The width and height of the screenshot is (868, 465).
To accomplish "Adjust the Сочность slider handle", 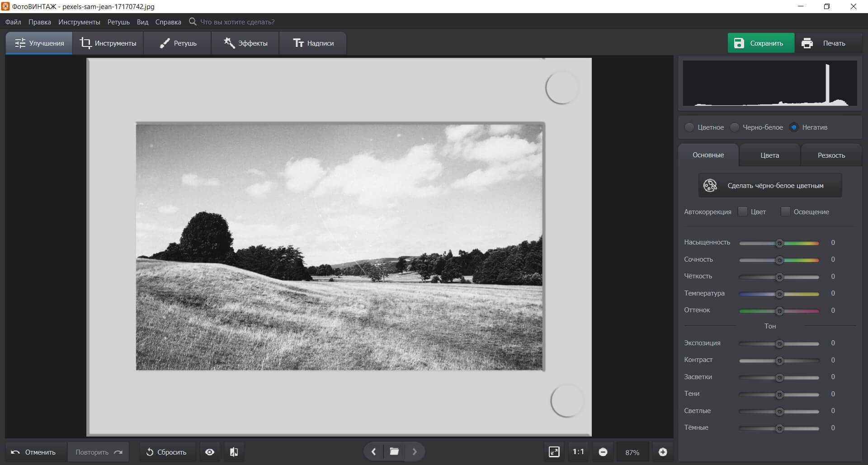I will (x=779, y=260).
